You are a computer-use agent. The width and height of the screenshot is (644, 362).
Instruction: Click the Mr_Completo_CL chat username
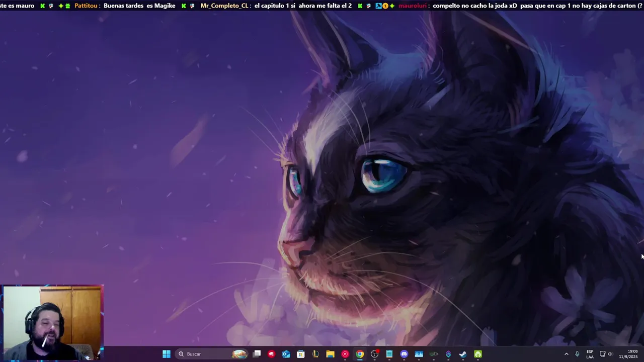[224, 6]
